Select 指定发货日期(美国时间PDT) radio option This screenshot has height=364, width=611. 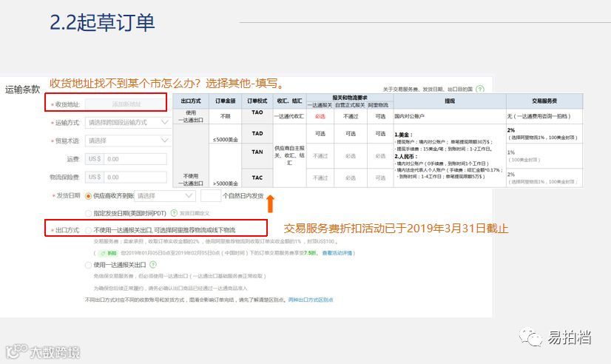[88, 213]
